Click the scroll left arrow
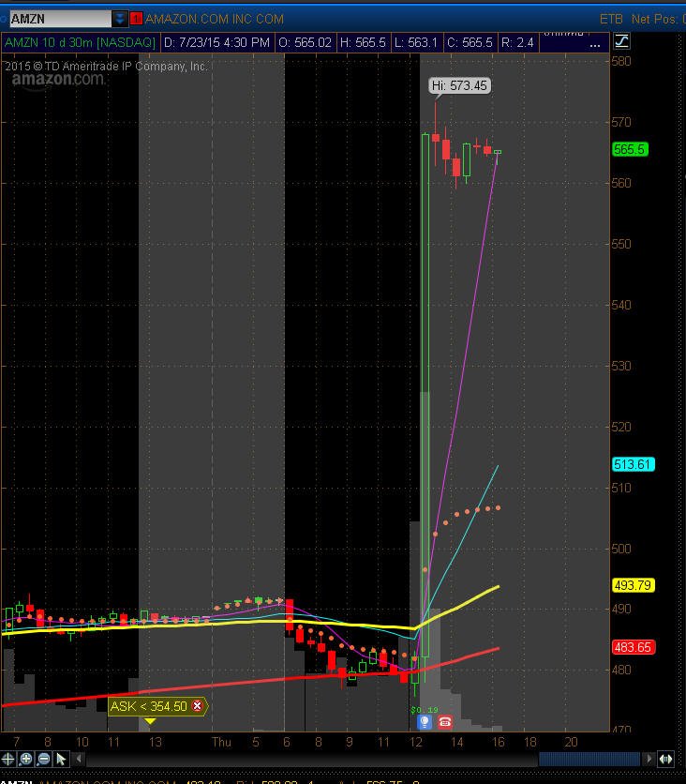Viewport: 686px width, 784px height. coord(79,759)
